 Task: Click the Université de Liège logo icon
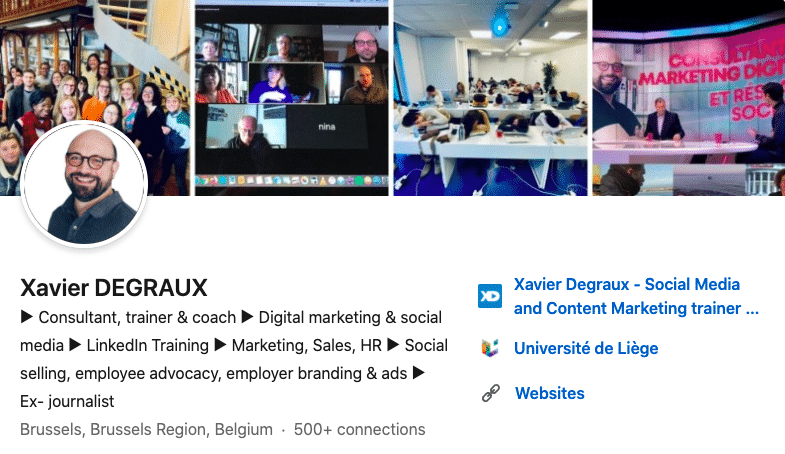click(490, 348)
